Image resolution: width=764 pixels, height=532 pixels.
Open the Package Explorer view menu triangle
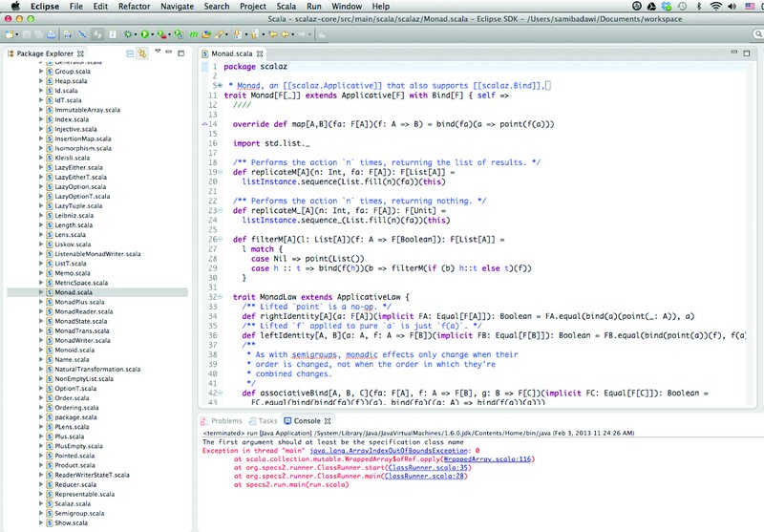pyautogui.click(x=158, y=52)
